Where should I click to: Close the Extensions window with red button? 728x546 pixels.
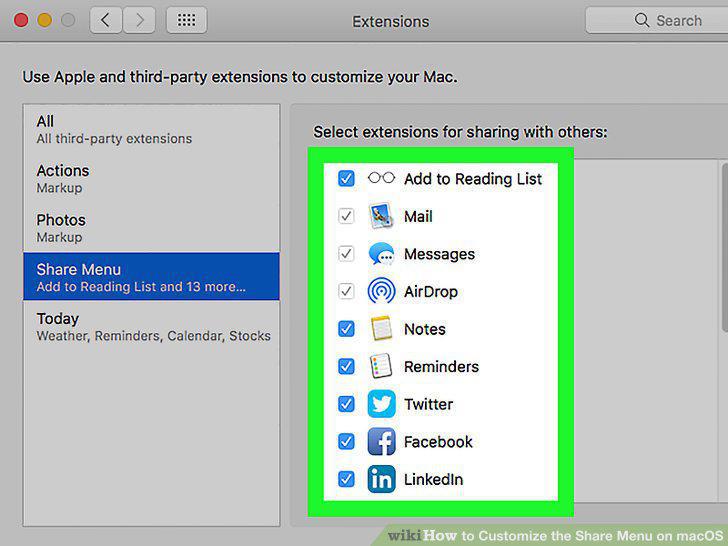(x=21, y=20)
